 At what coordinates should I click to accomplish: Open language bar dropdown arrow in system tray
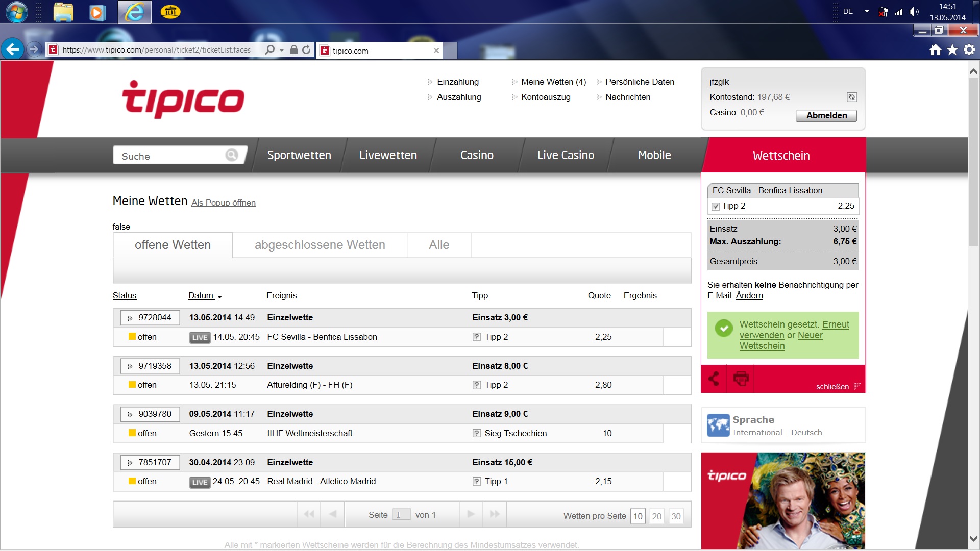click(x=867, y=11)
